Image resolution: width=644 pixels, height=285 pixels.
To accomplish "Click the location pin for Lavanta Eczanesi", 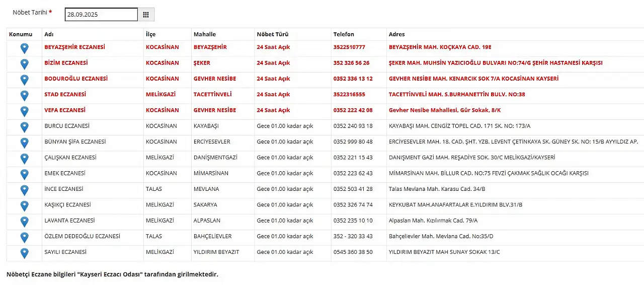I will tap(24, 221).
